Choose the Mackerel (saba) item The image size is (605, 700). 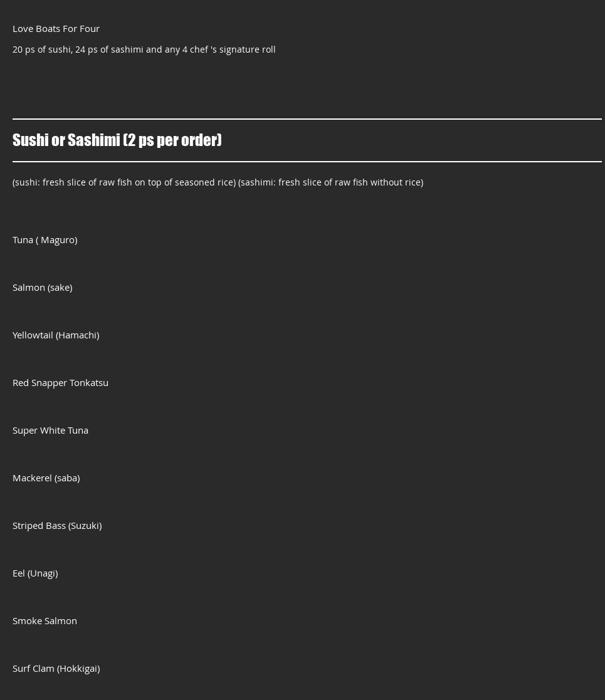click(46, 478)
